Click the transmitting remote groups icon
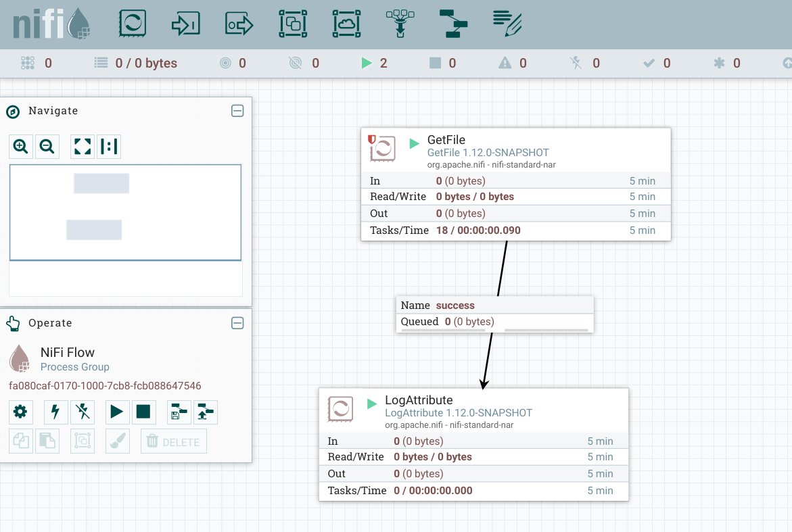Viewport: 792px width, 532px height. pos(225,63)
